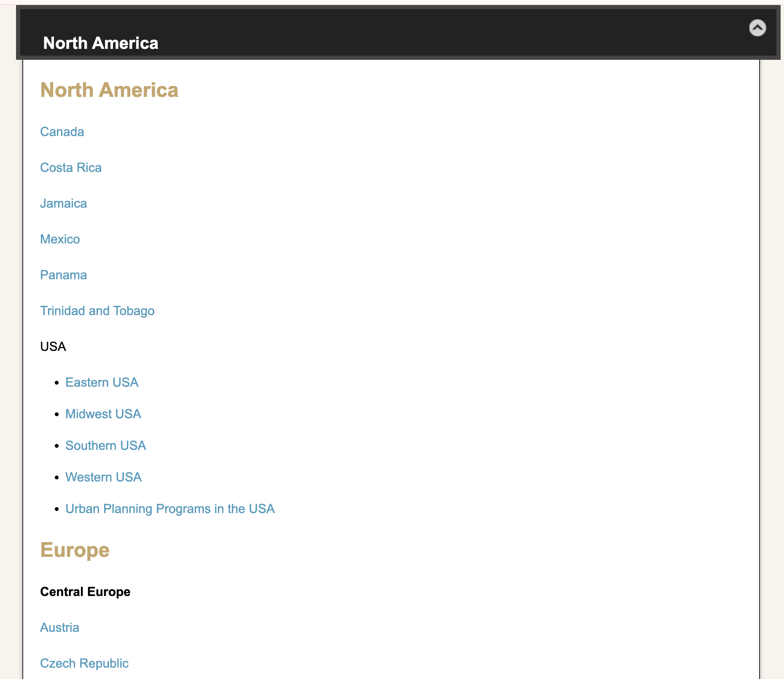Select the Austria link

[x=59, y=627]
